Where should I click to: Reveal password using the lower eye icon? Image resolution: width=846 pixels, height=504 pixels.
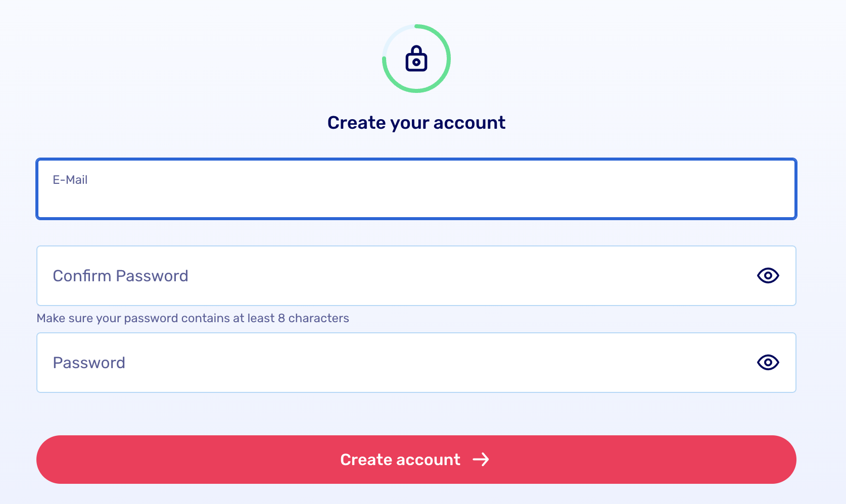tap(768, 363)
